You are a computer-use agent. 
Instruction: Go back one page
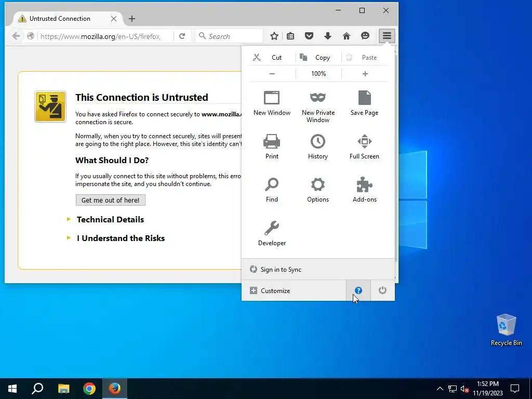pos(16,36)
